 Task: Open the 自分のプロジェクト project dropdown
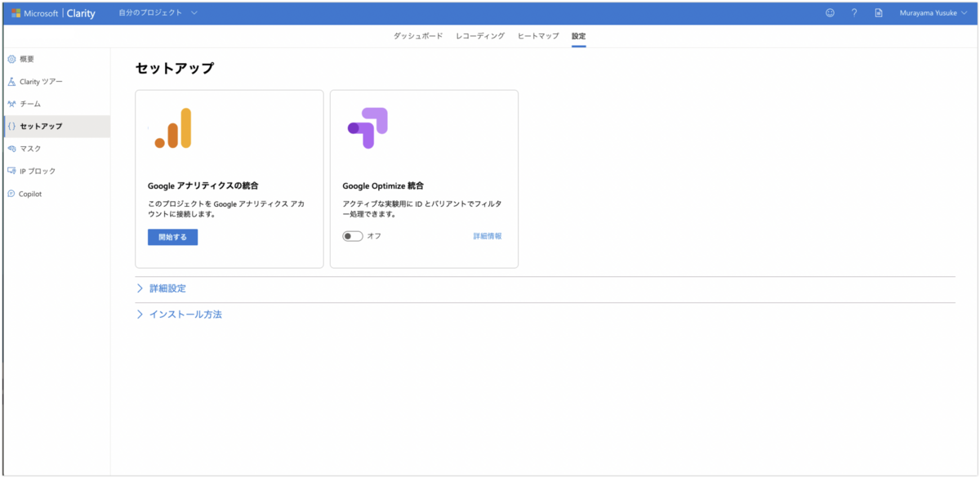coord(158,13)
